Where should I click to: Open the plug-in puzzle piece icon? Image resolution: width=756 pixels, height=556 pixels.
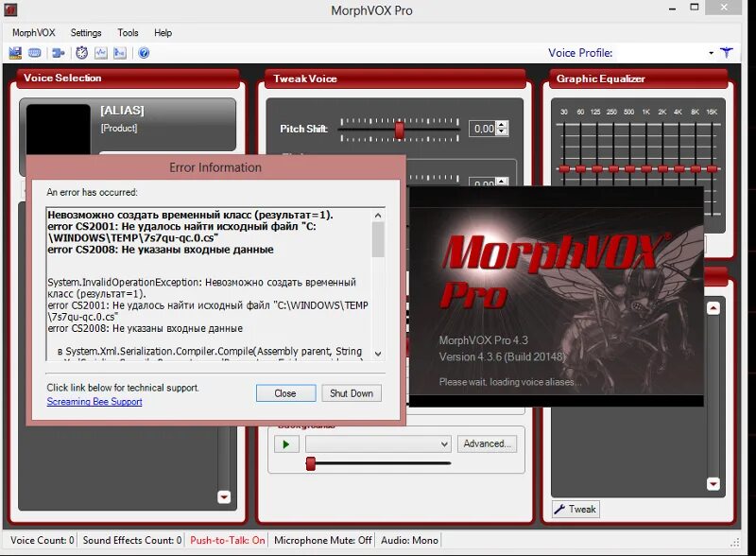(x=59, y=53)
